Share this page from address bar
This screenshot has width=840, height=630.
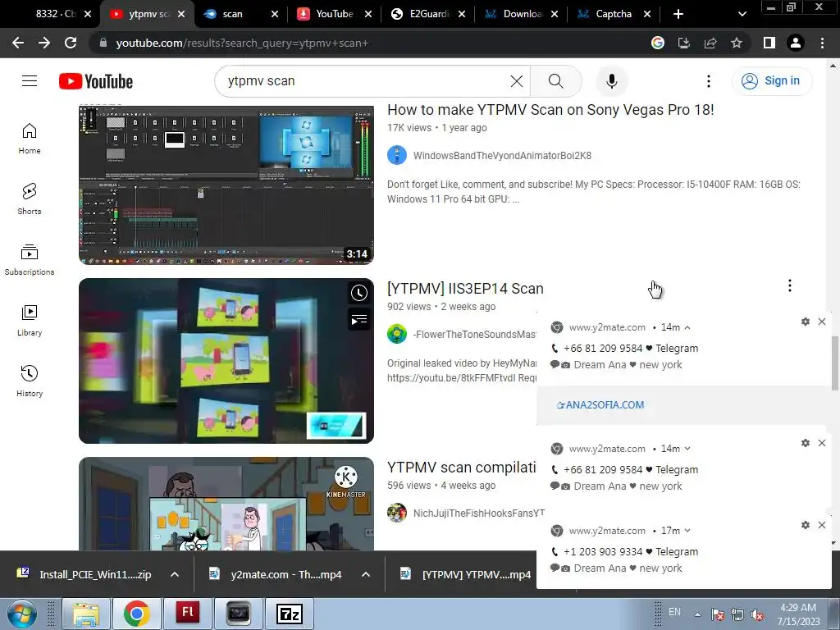(x=710, y=43)
